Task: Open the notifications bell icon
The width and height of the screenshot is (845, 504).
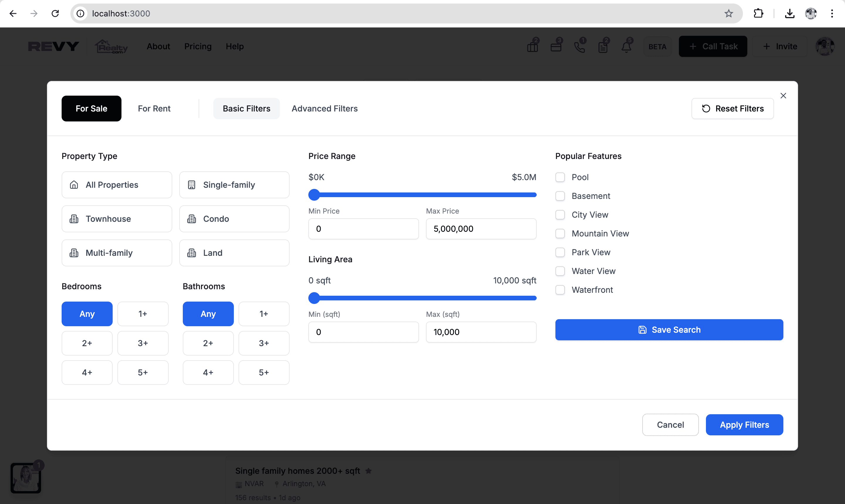Action: (626, 47)
